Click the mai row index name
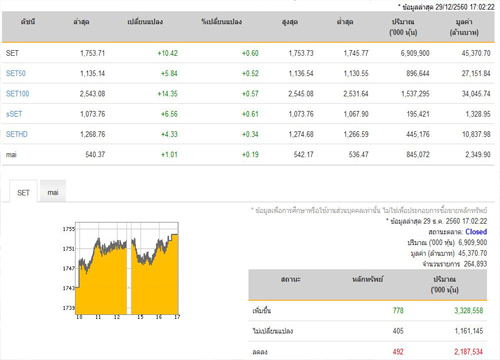Image resolution: width=500 pixels, height=360 pixels. pos(11,155)
